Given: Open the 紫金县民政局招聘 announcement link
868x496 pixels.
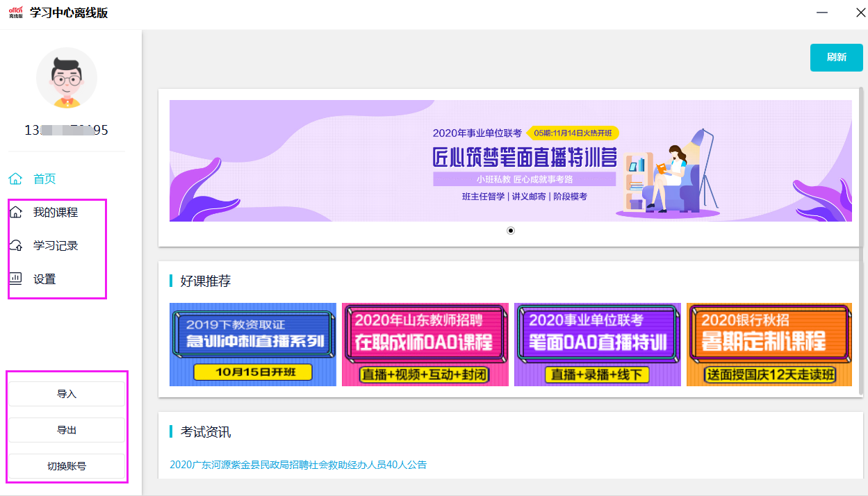Looking at the screenshot, I should pyautogui.click(x=298, y=465).
